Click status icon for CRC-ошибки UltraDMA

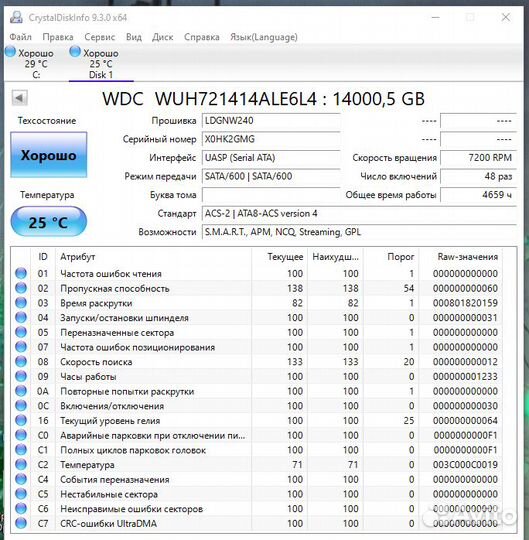21,523
